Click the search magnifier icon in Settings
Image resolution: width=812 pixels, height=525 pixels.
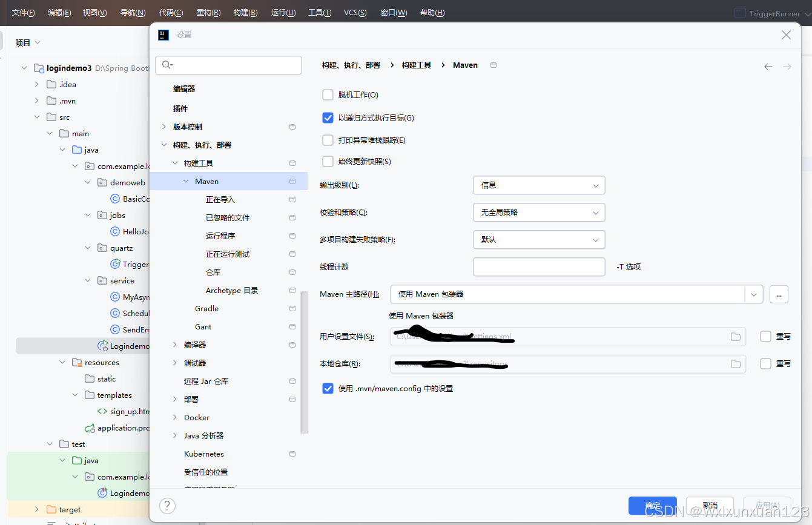(x=167, y=65)
